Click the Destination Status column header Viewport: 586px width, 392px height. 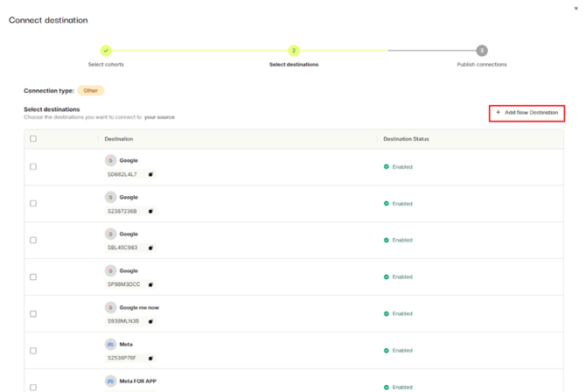click(407, 139)
